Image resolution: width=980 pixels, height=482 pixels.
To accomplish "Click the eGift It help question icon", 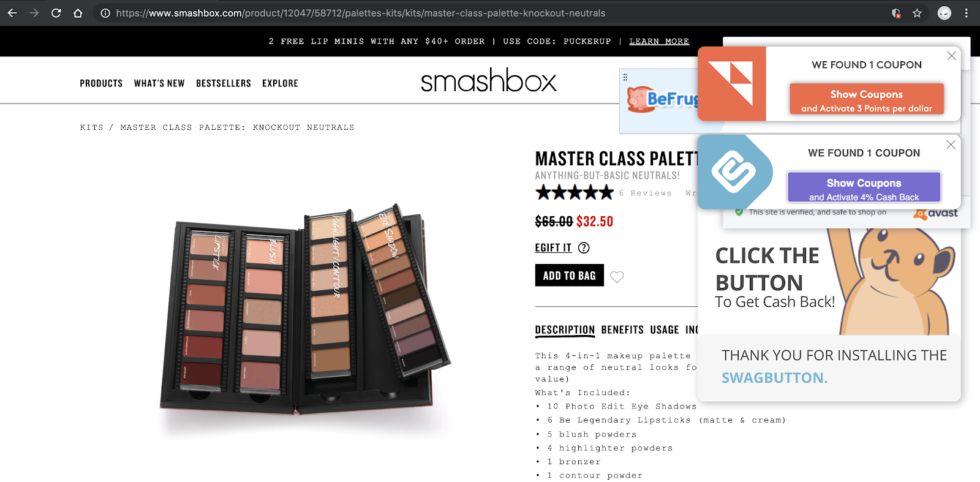I will click(584, 248).
